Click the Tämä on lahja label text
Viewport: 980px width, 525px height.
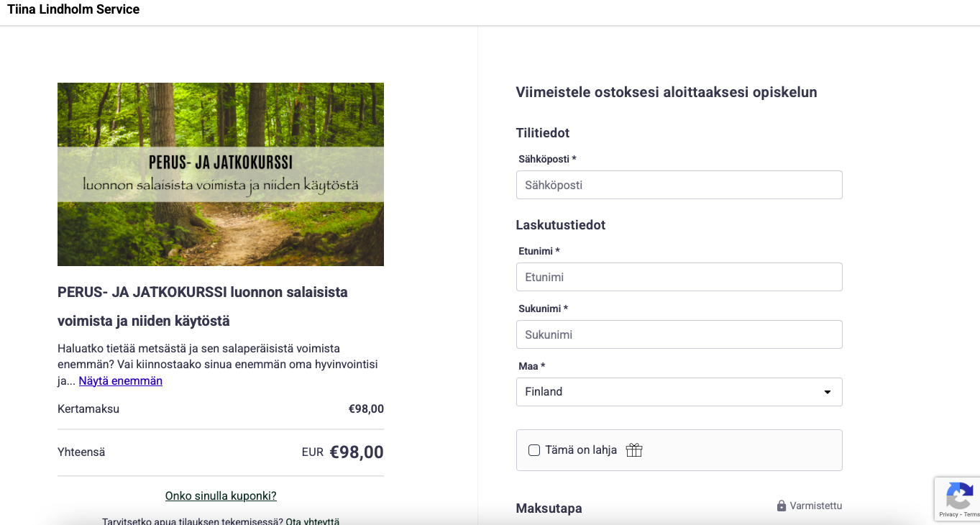(x=581, y=450)
